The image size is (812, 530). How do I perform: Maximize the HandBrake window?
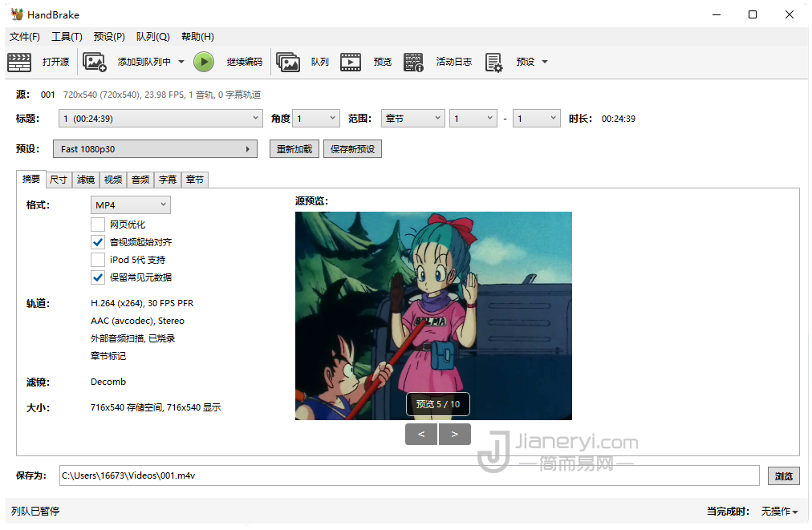753,14
